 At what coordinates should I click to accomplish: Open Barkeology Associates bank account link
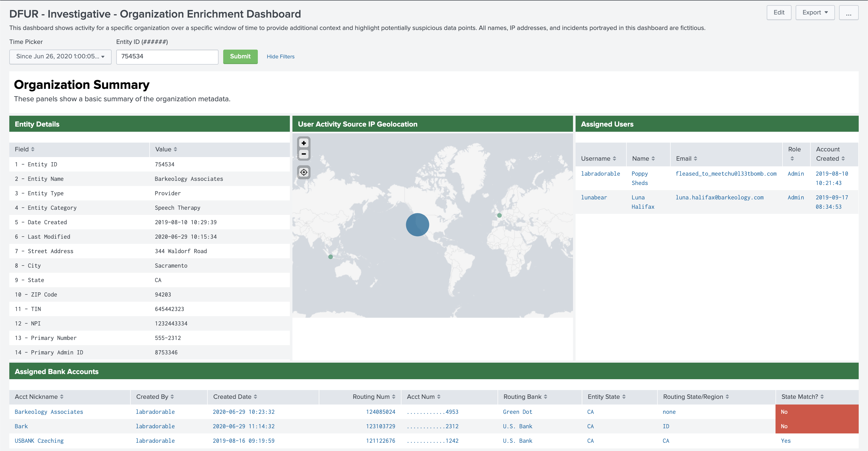pos(49,412)
